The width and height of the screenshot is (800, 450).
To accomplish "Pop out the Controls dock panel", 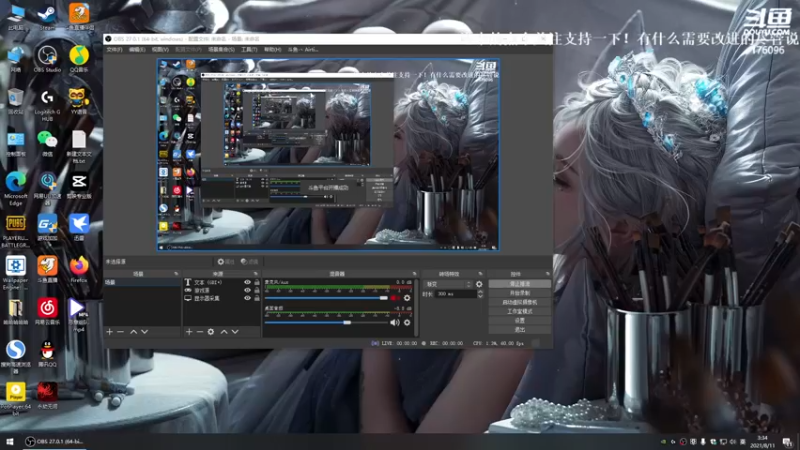I will 547,274.
